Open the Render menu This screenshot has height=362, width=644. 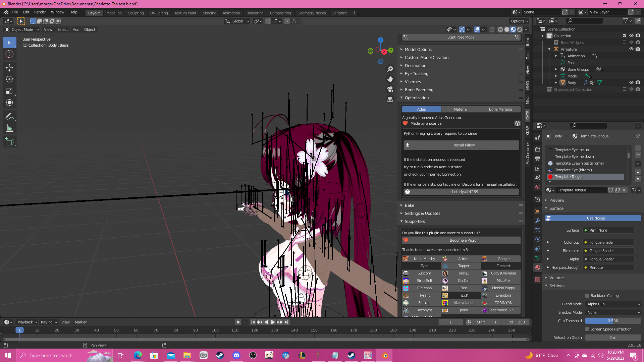click(x=40, y=12)
